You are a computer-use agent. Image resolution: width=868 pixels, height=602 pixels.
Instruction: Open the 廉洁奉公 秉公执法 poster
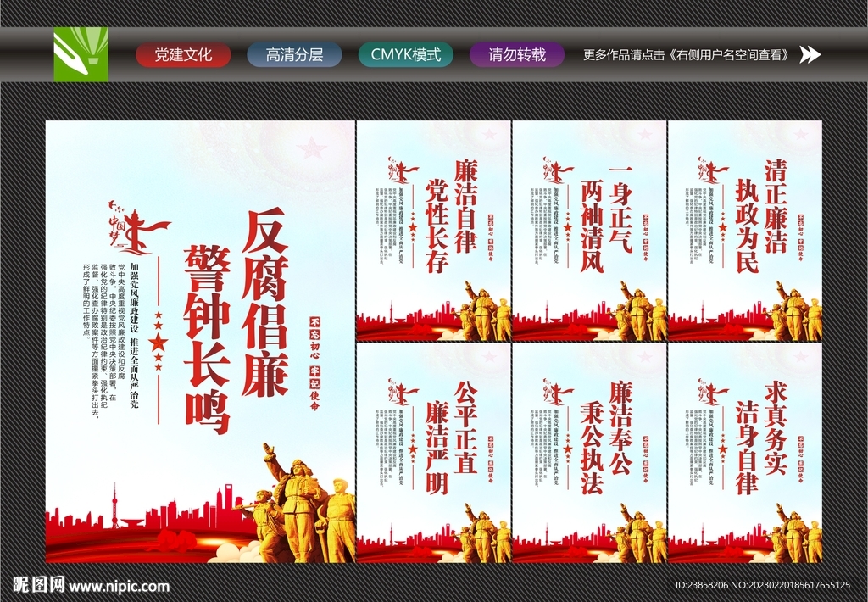pyautogui.click(x=590, y=453)
